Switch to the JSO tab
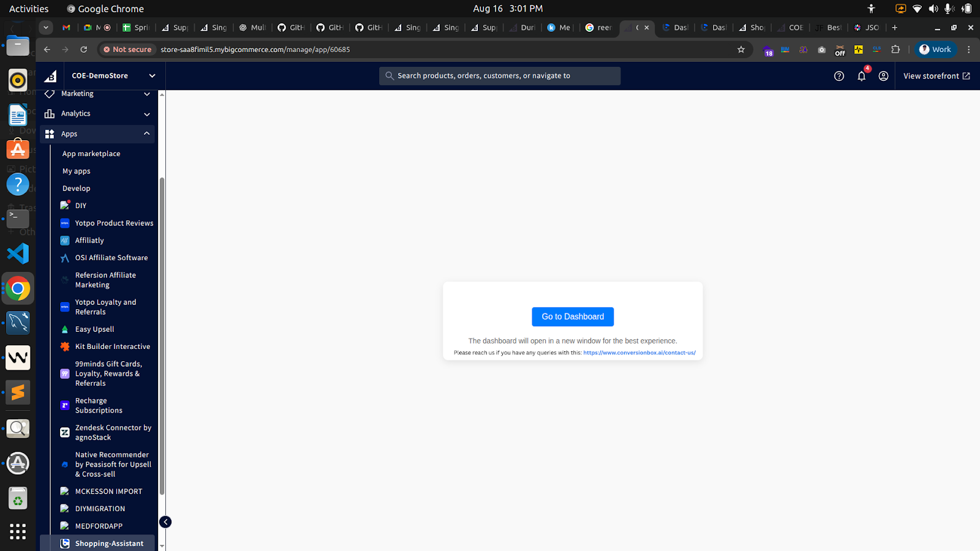Viewport: 980px width, 551px height. tap(867, 28)
